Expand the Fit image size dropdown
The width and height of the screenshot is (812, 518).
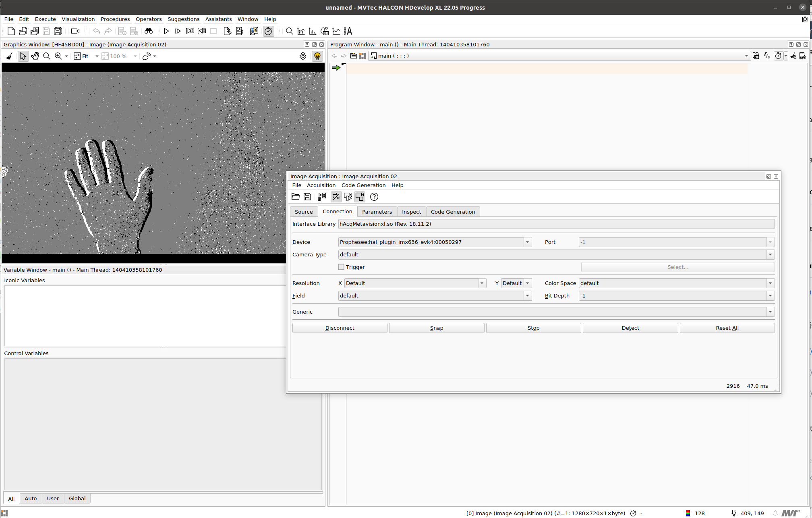point(97,56)
